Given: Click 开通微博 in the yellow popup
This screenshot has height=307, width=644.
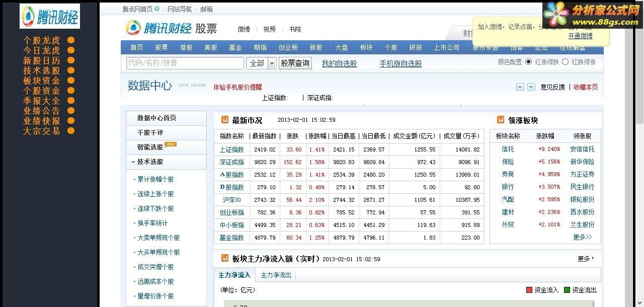Looking at the screenshot, I should 581,36.
